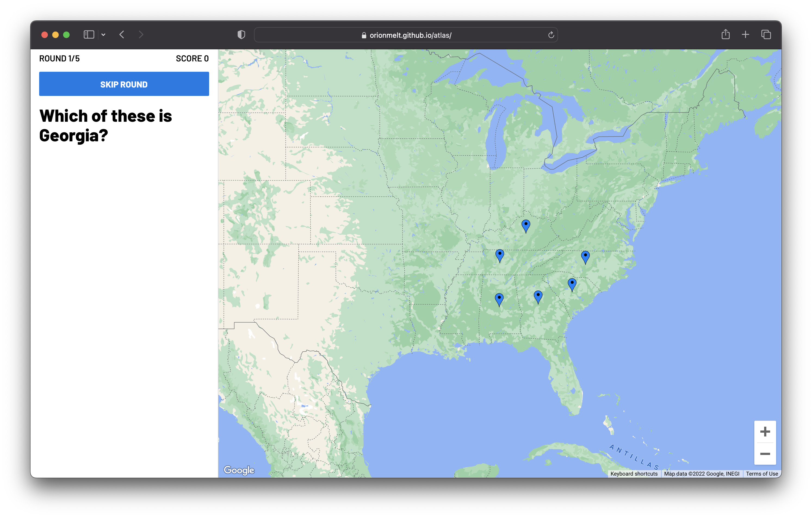Click the address bar URL field

pyautogui.click(x=410, y=35)
